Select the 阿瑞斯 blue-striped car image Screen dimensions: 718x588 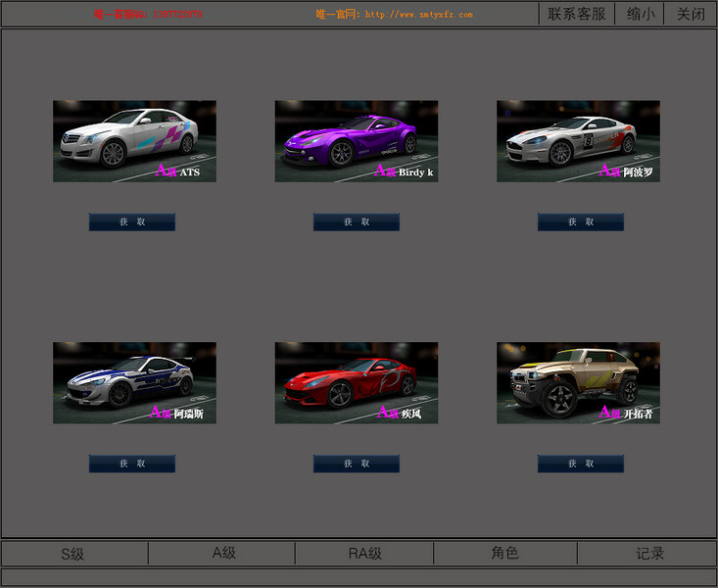(134, 383)
